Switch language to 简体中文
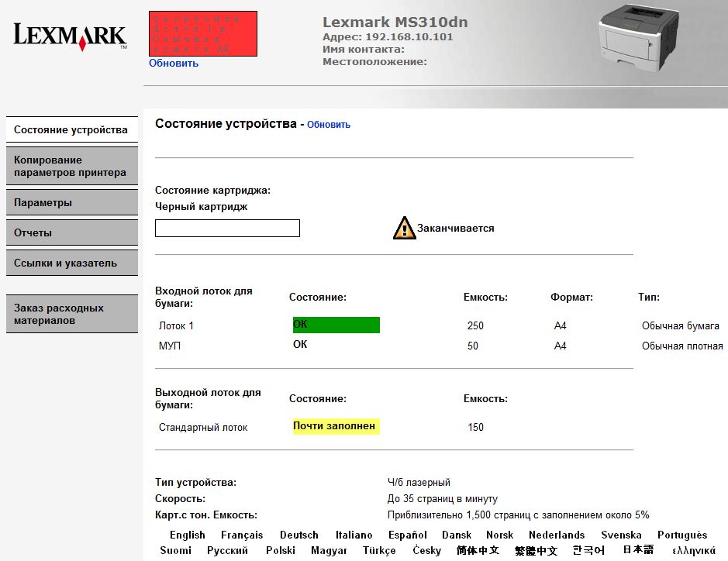 click(478, 550)
